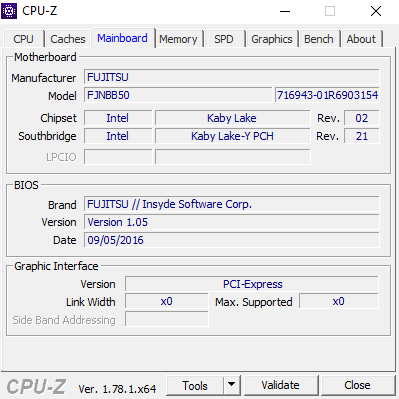The image size is (399, 399).
Task: Click the Model field FJNBB50
Action: 178,95
